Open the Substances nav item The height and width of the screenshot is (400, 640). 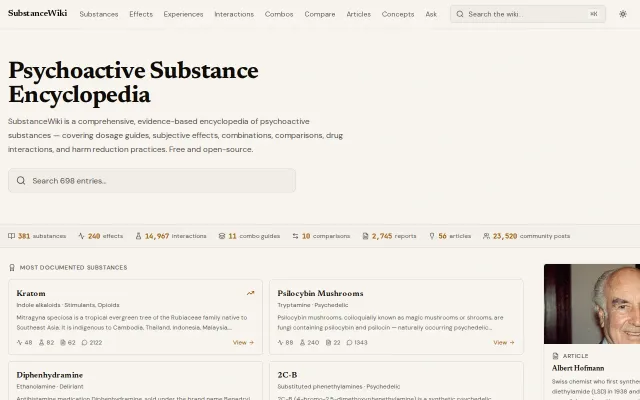[99, 14]
